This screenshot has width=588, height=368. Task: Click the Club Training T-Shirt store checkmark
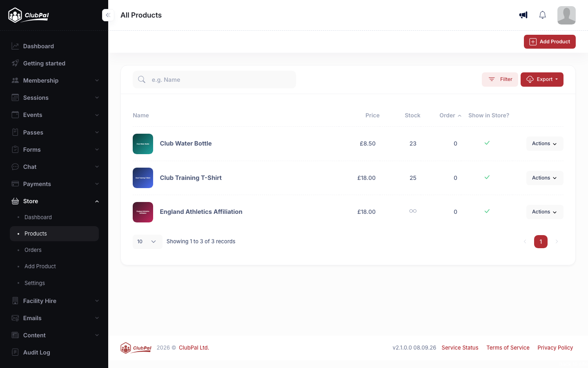pos(487,177)
